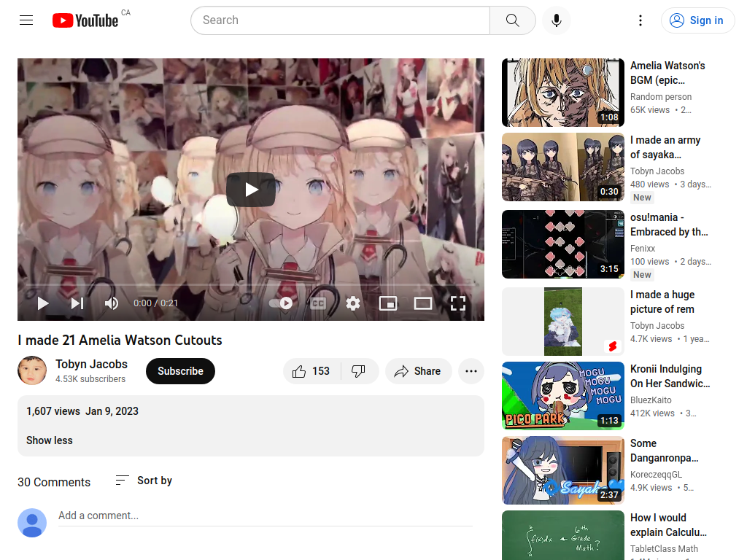Open more actions ellipsis under video

(x=471, y=371)
